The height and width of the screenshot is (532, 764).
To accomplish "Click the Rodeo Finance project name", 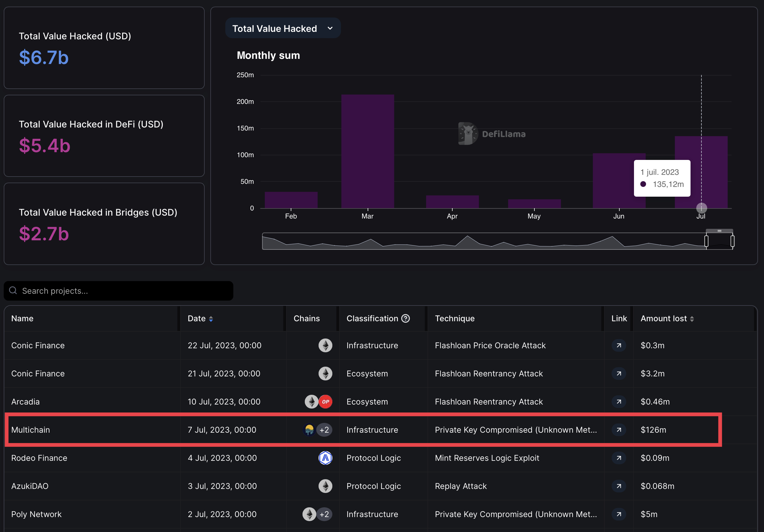I will (x=39, y=458).
